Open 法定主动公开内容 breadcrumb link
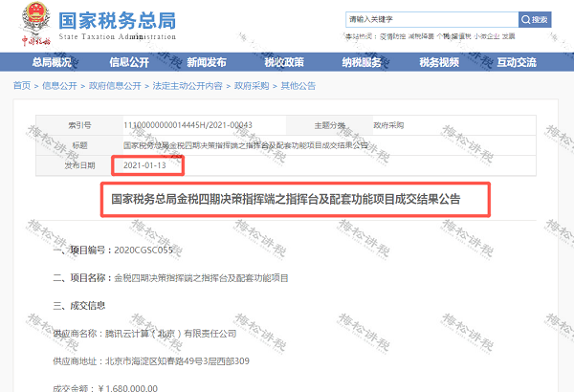 pyautogui.click(x=188, y=86)
